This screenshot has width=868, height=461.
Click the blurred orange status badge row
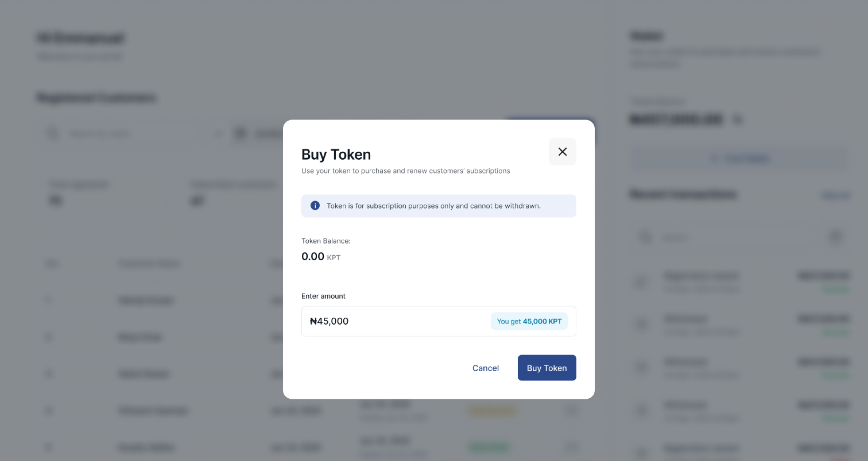(492, 410)
